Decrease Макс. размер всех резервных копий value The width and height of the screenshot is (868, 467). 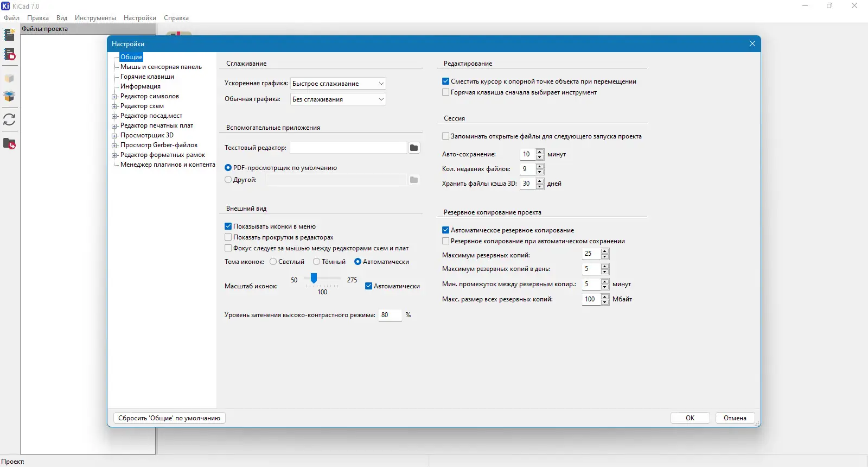(x=605, y=302)
